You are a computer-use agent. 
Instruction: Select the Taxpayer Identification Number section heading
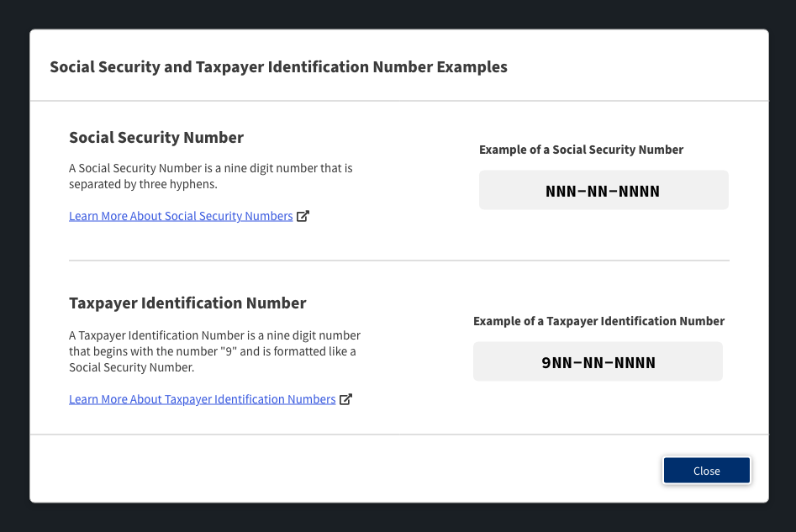tap(187, 303)
